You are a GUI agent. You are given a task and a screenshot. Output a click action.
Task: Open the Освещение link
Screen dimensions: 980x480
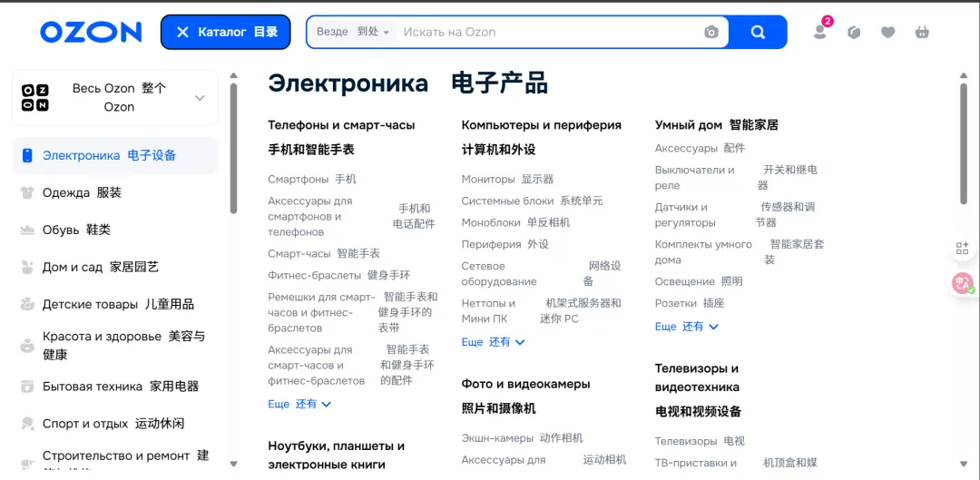tap(684, 282)
